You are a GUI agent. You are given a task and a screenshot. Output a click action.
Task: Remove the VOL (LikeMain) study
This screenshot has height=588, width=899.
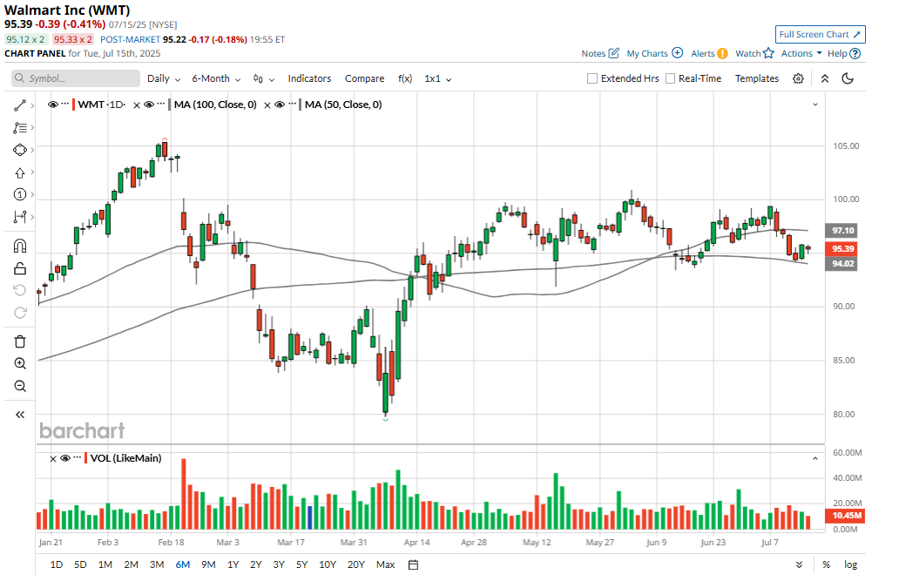(53, 458)
